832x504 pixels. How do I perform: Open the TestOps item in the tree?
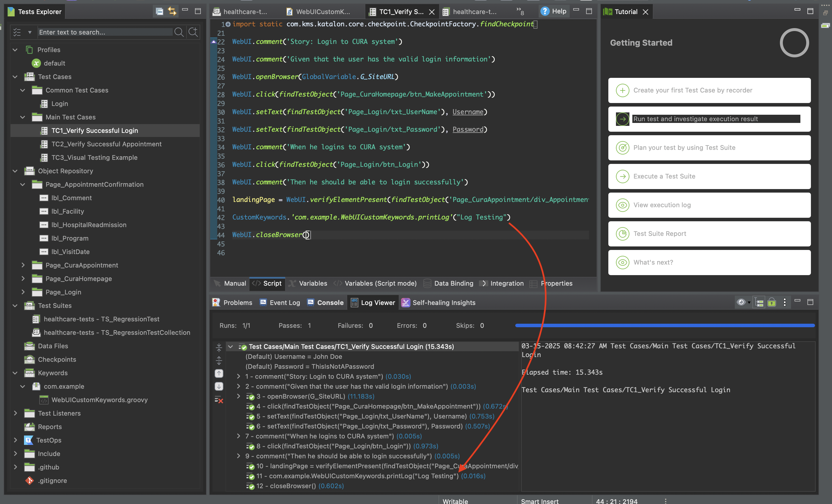(49, 440)
